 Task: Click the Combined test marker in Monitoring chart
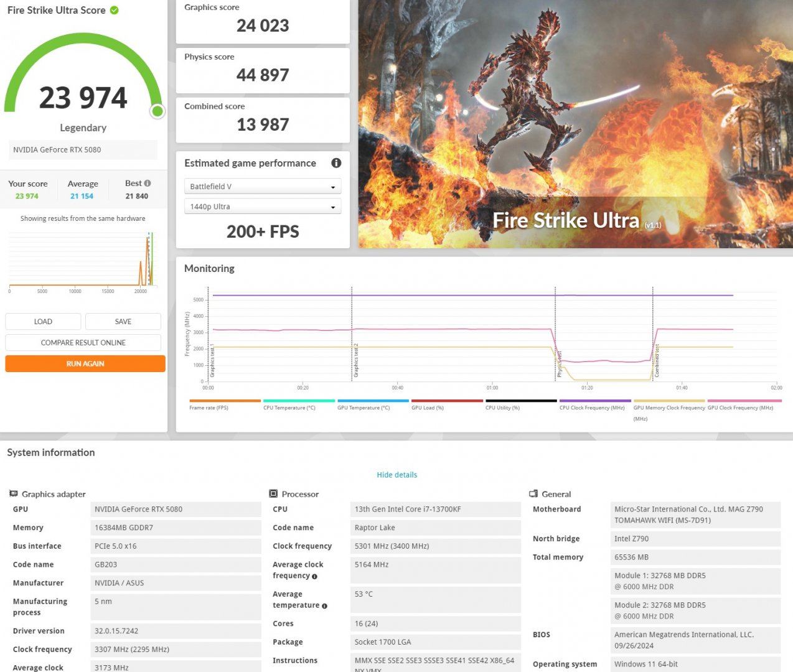pos(657,361)
